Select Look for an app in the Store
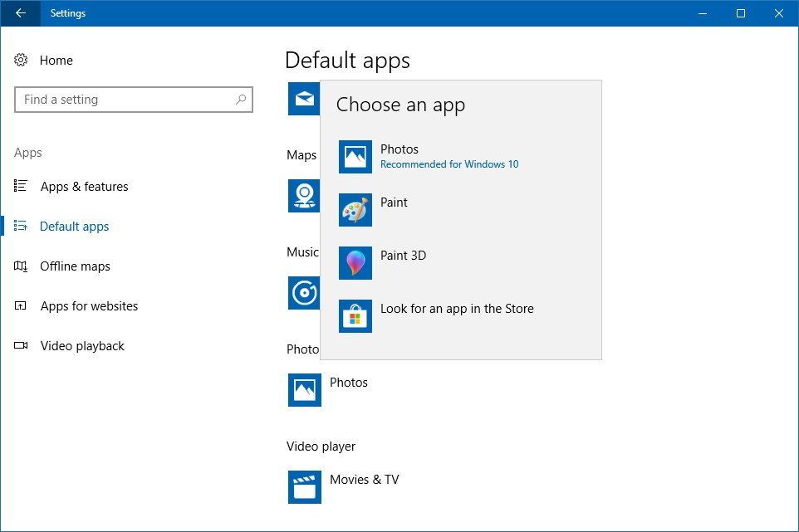799x532 pixels. [x=457, y=308]
